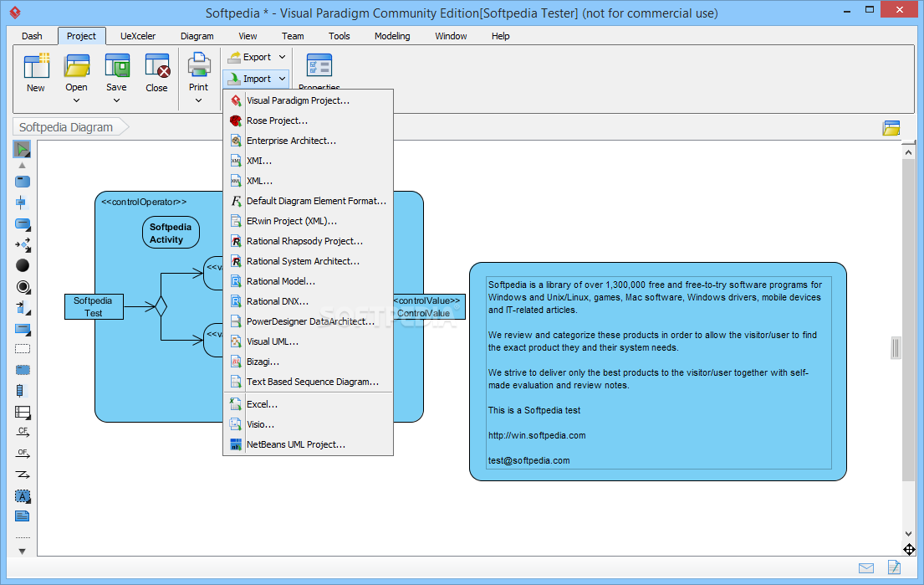Image resolution: width=924 pixels, height=585 pixels.
Task: Select XML... import option
Action: 309,181
